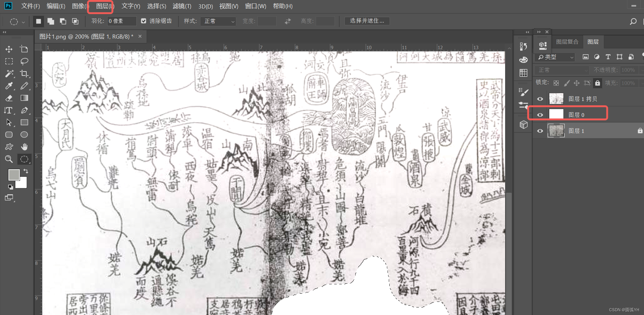This screenshot has height=315, width=644.
Task: Filter layers by shape layers
Action: 619,57
